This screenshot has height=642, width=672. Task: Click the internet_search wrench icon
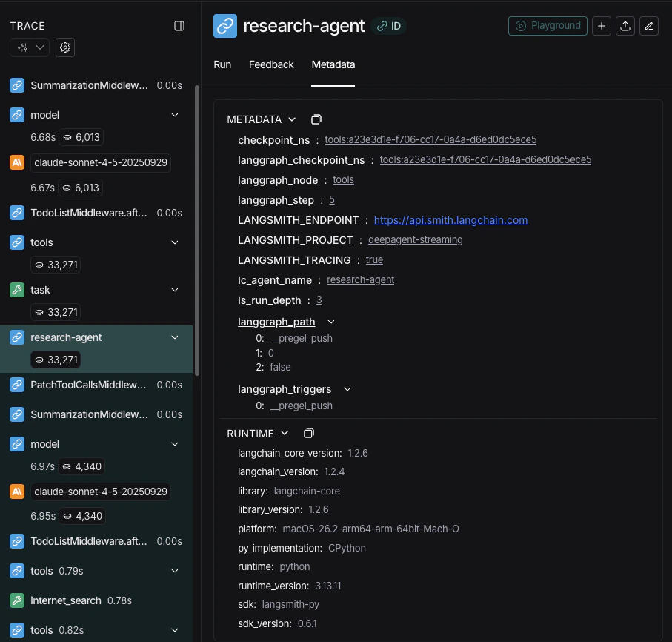pos(17,600)
